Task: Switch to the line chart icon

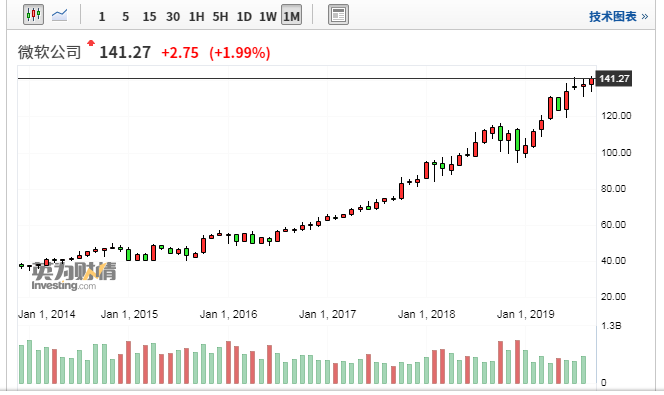Action: pos(59,15)
